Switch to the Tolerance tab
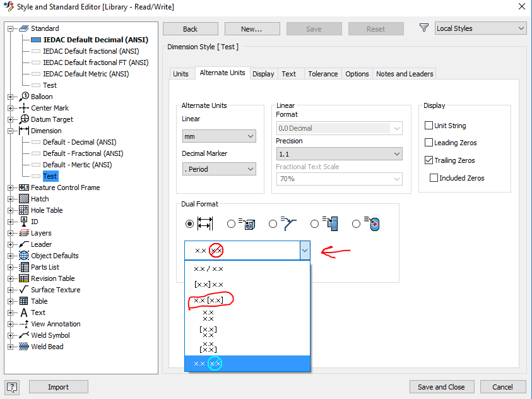This screenshot has width=532, height=399. tap(323, 74)
